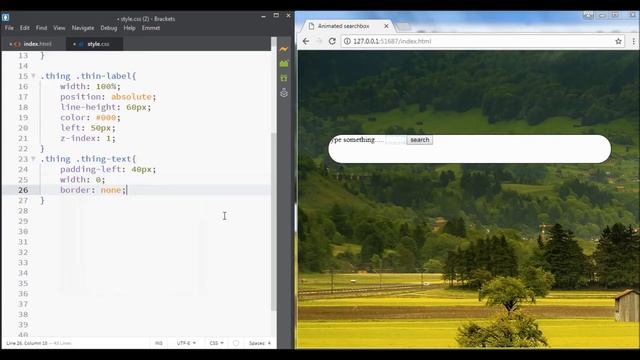Click the linting status circle in status bar

236,343
